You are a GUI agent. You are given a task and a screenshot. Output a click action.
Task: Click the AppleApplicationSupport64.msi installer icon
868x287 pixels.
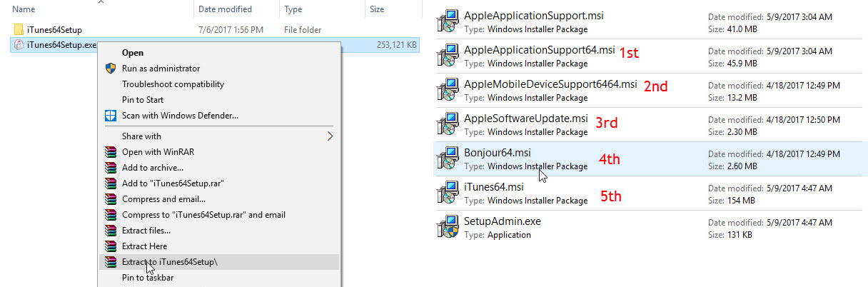click(448, 56)
